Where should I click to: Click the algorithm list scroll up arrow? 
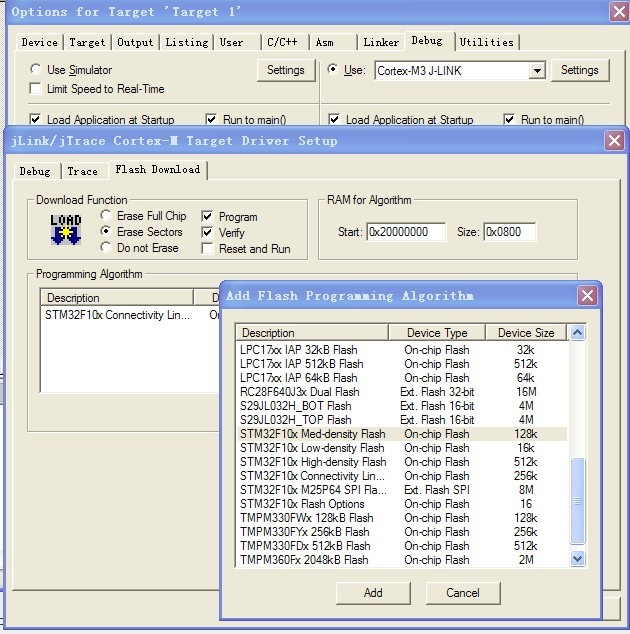pos(577,333)
